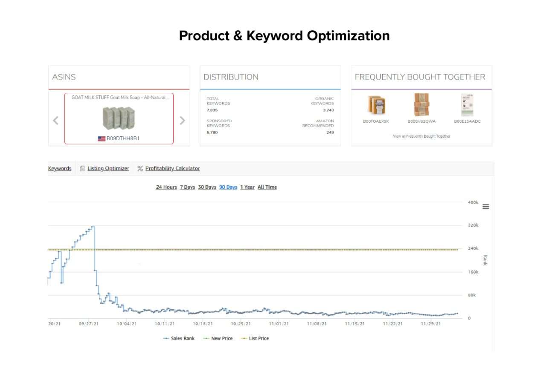Show All Time chart range
Screen dimensions: 546x392
coord(267,187)
